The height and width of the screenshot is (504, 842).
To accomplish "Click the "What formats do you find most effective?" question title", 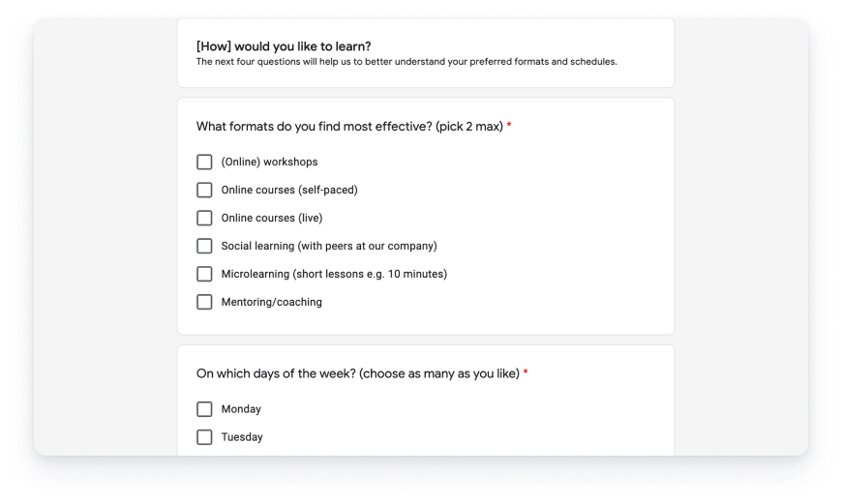I will [x=349, y=127].
